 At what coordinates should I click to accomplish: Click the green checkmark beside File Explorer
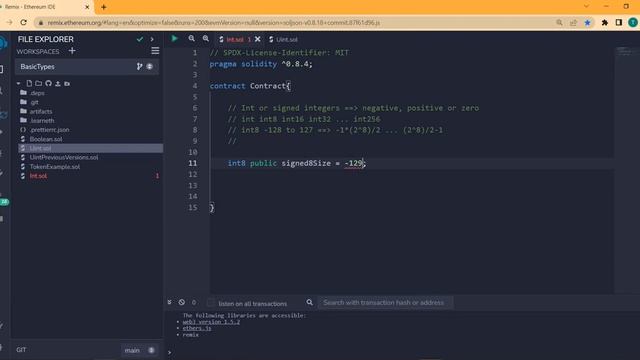coord(140,39)
